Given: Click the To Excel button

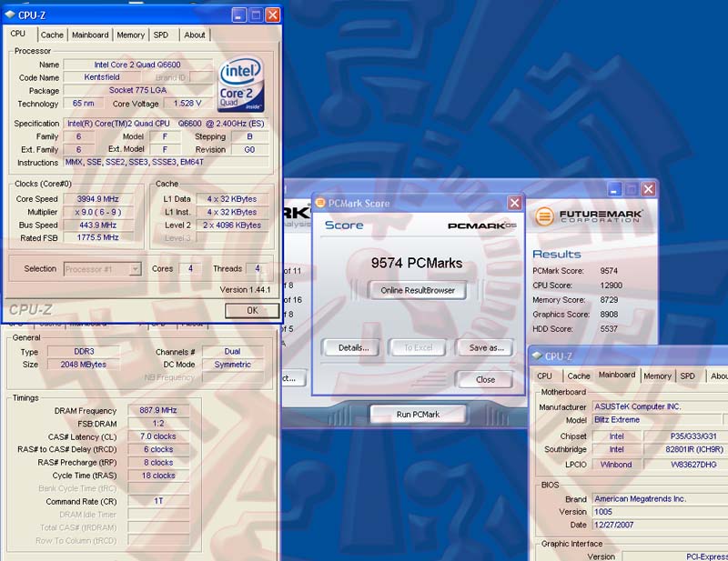Looking at the screenshot, I should 418,347.
